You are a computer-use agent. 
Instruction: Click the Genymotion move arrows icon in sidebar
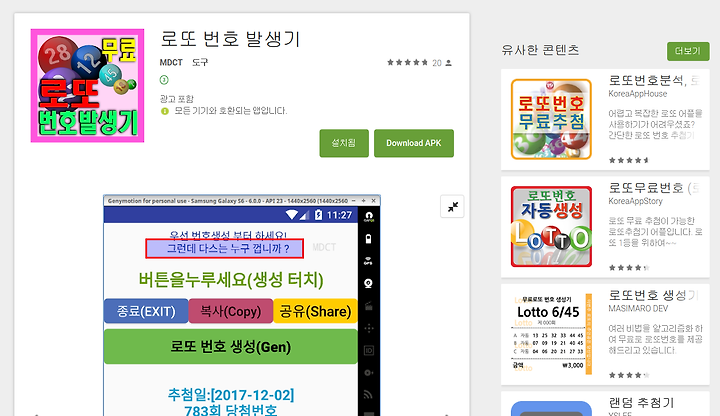click(369, 328)
